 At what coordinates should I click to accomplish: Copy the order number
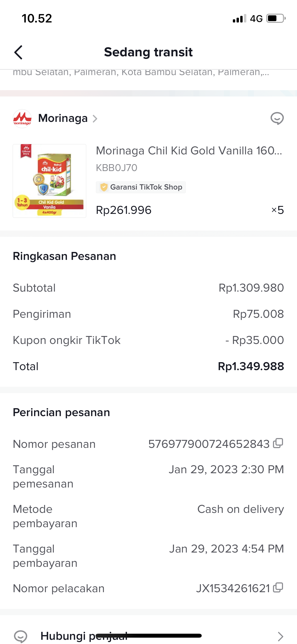[278, 443]
